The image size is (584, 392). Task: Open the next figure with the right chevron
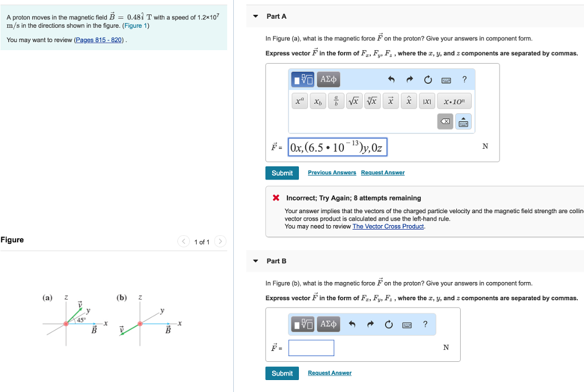tap(220, 241)
